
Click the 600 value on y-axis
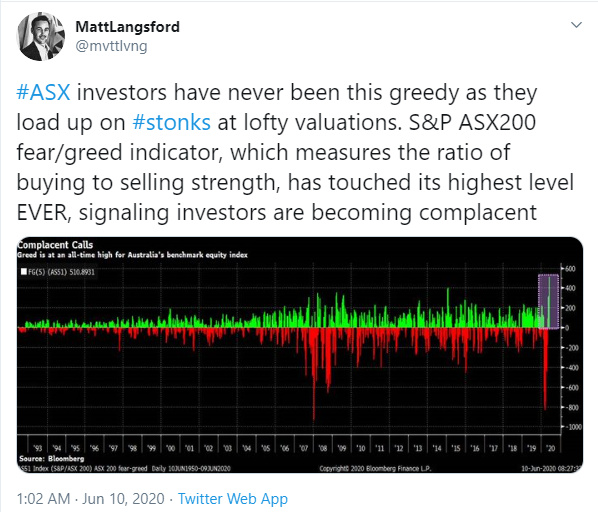coord(570,269)
